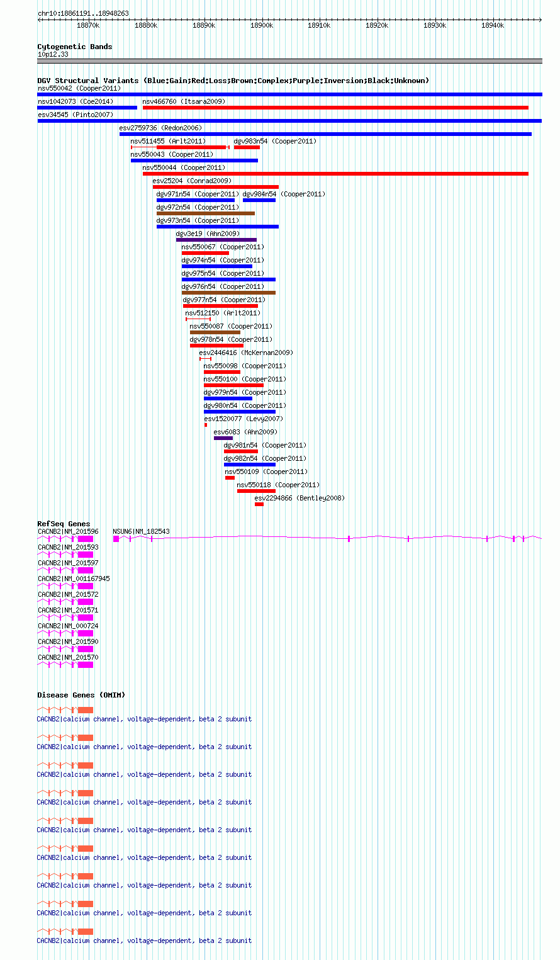
Task: Open dgv971n54 (Cooper2011) variant
Action: tap(196, 200)
